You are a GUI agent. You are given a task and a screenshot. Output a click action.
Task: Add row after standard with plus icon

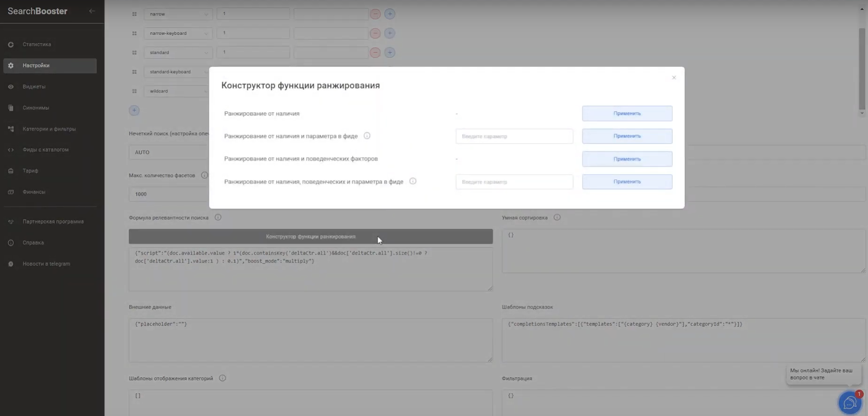pos(389,53)
